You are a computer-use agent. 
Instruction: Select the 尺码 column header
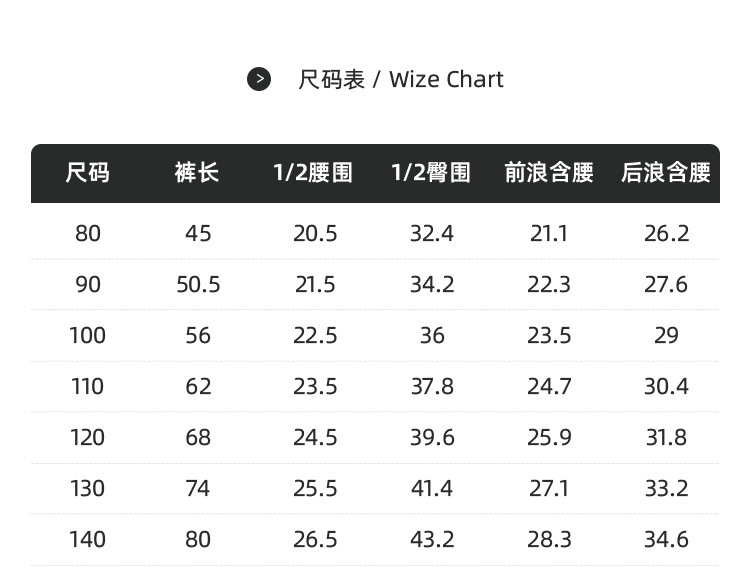point(88,173)
